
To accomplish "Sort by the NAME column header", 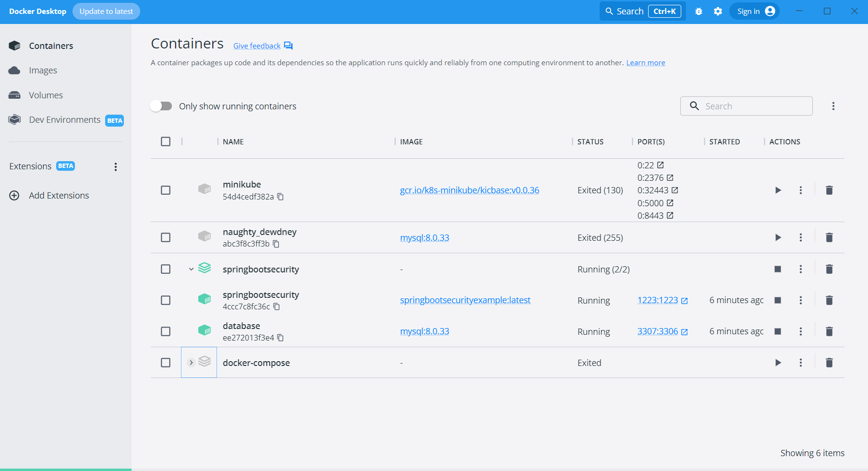I will point(233,141).
